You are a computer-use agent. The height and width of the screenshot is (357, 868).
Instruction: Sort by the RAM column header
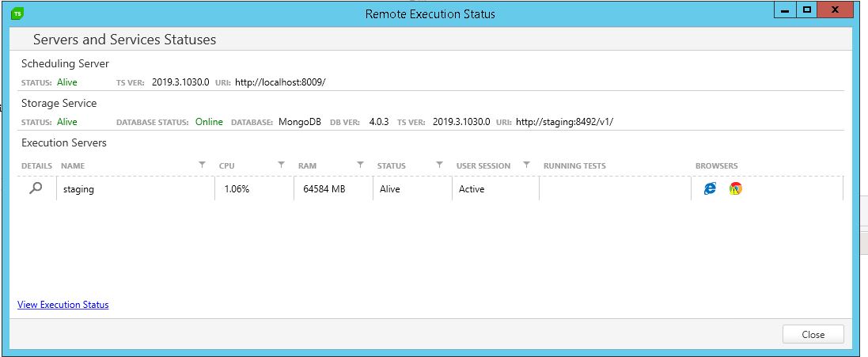click(x=307, y=166)
